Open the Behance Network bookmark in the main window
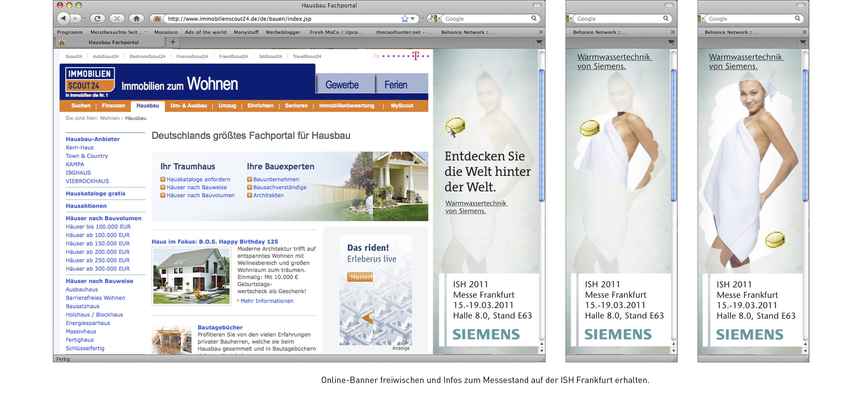868x399 pixels. click(x=468, y=32)
